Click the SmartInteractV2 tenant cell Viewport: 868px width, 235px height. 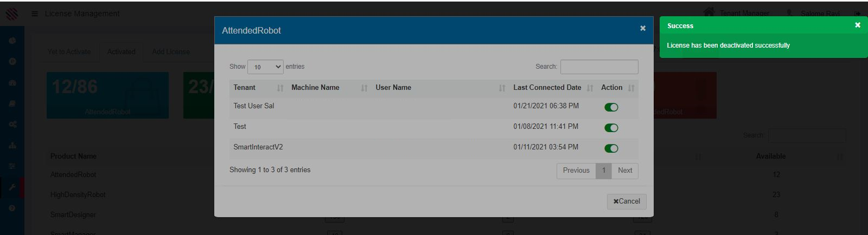pyautogui.click(x=258, y=147)
